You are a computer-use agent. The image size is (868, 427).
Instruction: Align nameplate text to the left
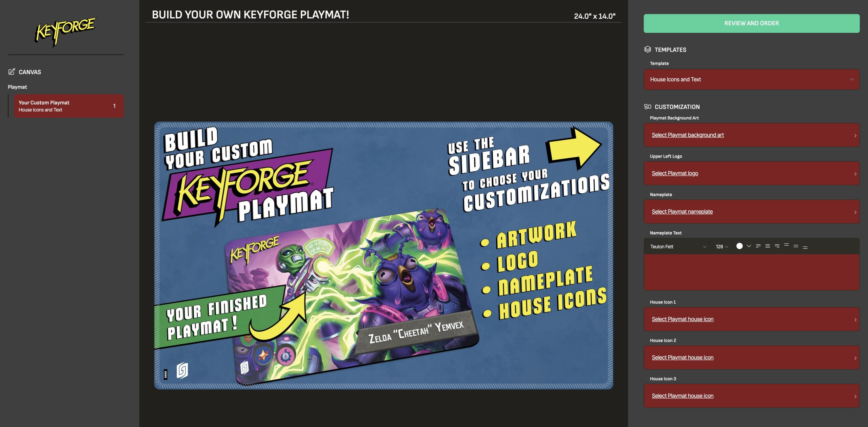tap(758, 246)
